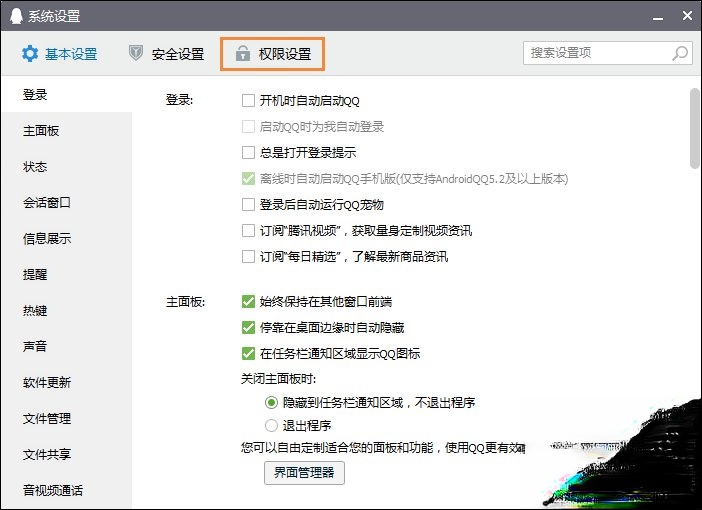Minimize the 系统设置 window

coord(658,17)
